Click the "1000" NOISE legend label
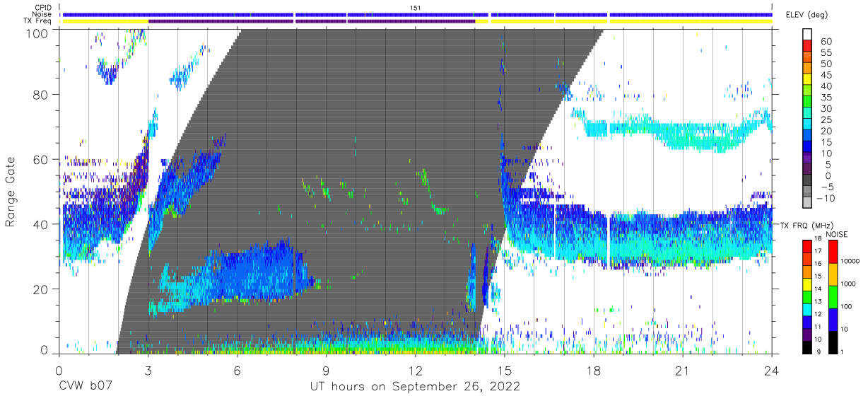868x401 pixels. click(x=848, y=284)
